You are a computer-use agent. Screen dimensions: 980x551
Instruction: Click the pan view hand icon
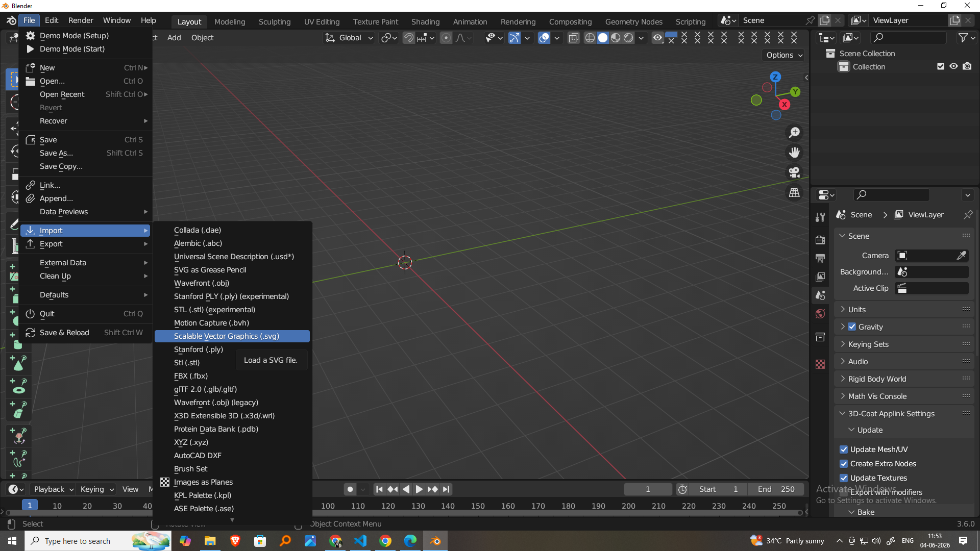tap(794, 153)
